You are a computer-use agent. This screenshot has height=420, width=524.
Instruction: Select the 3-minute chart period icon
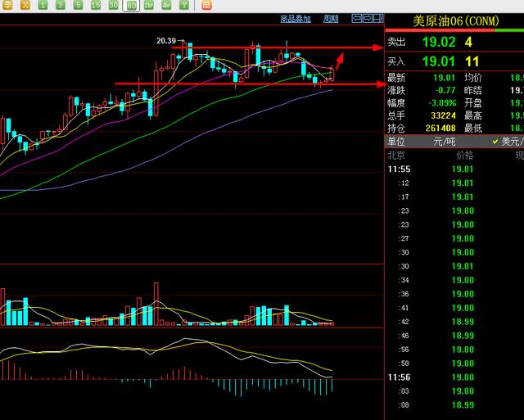[61, 5]
